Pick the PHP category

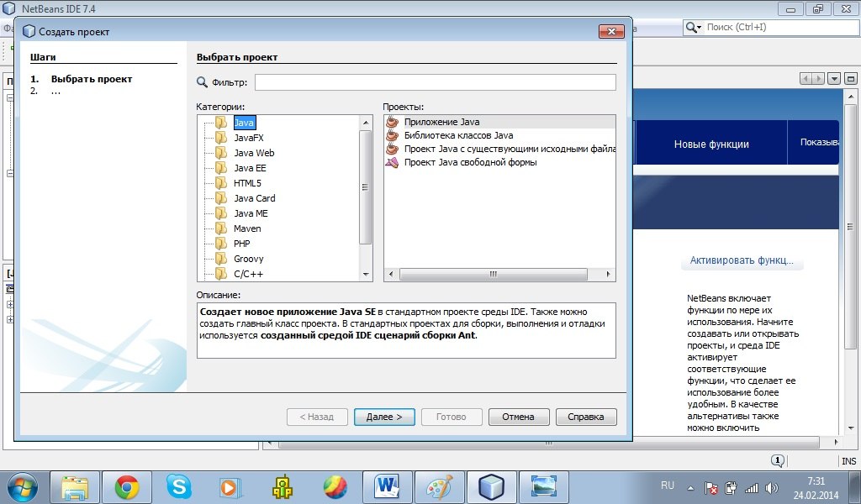click(x=241, y=244)
